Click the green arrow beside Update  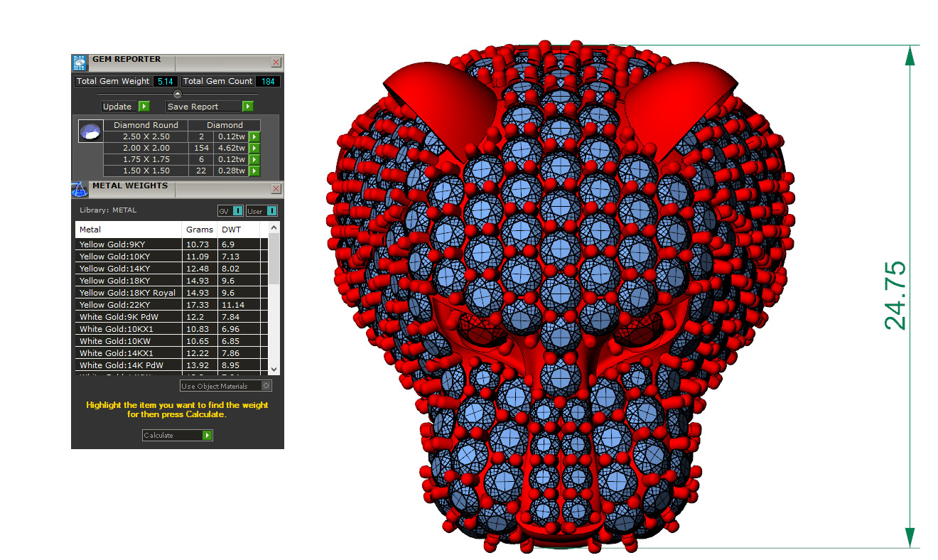(x=144, y=107)
